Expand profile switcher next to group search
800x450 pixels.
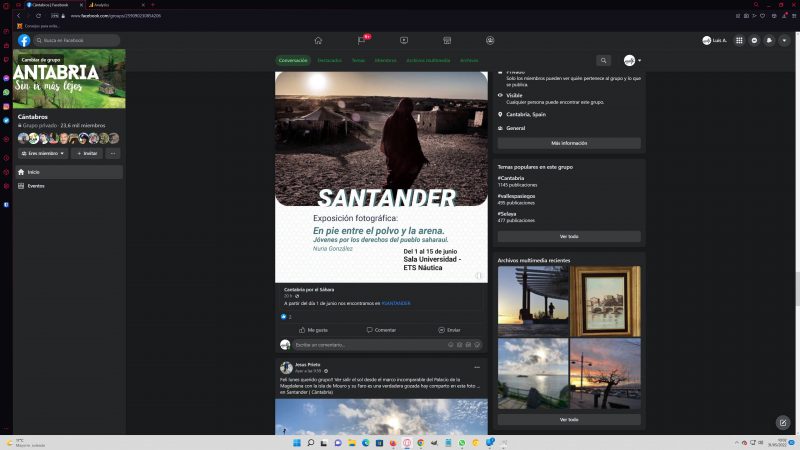(x=632, y=61)
